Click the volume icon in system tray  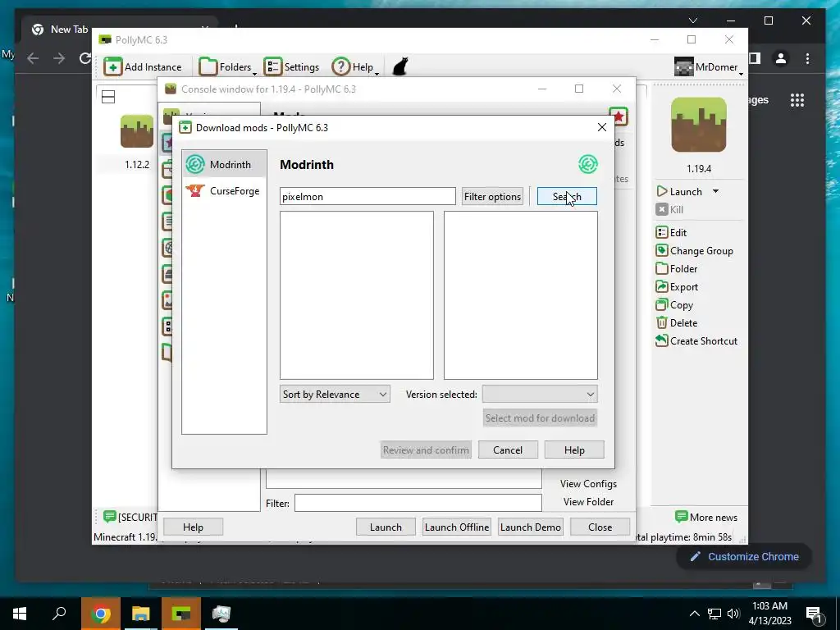tap(733, 614)
